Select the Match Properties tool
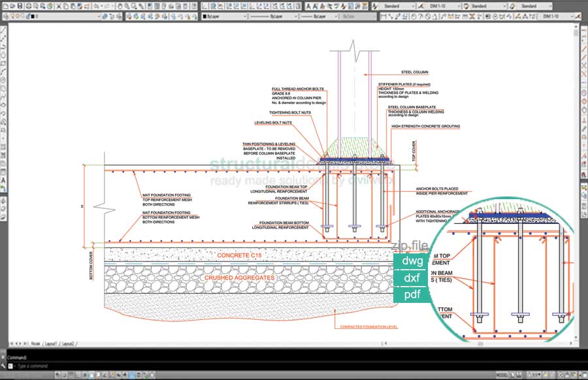The width and height of the screenshot is (588, 380). (80, 6)
